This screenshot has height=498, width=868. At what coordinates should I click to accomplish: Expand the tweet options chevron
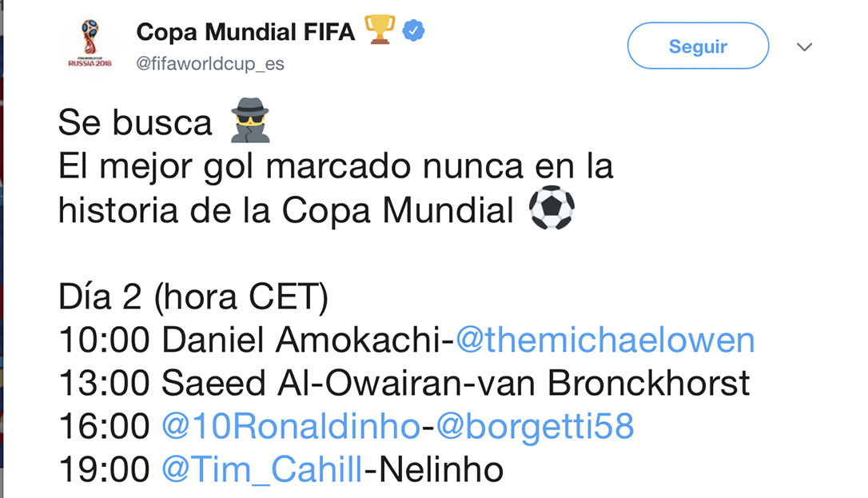[804, 47]
